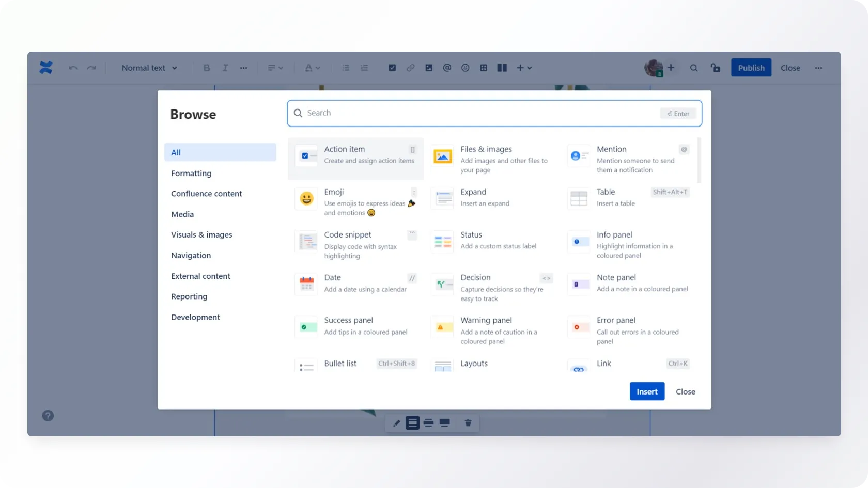Open the help question mark icon

point(48,416)
